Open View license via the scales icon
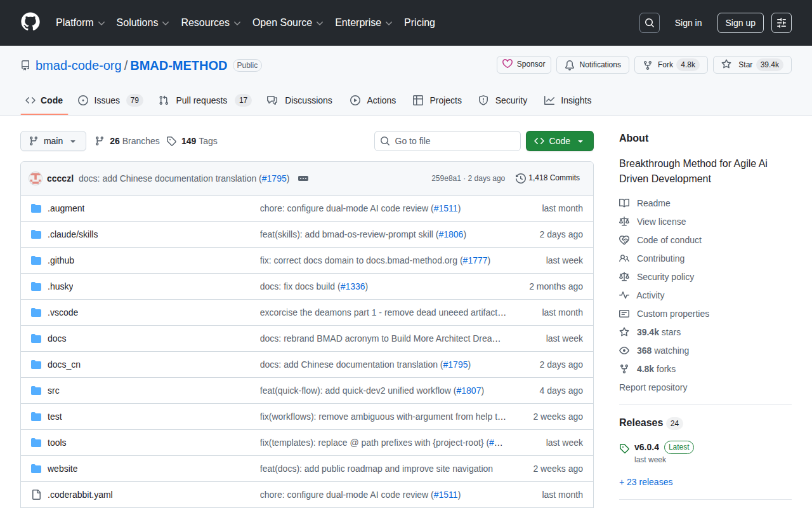 pos(625,221)
